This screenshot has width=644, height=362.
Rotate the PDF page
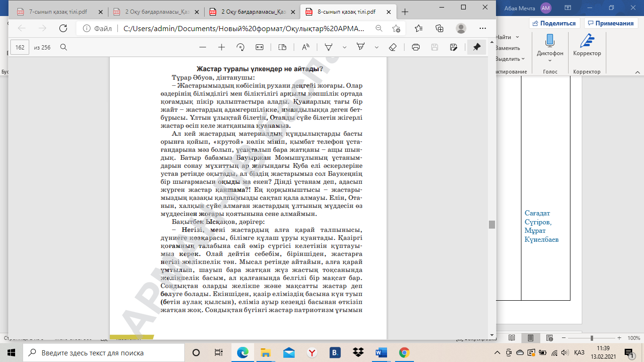(x=240, y=47)
